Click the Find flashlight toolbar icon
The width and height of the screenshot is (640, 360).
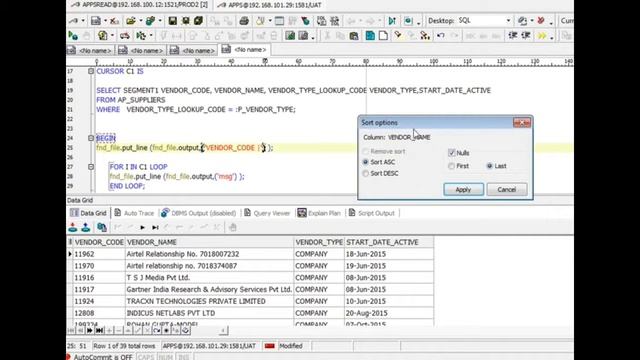397,36
